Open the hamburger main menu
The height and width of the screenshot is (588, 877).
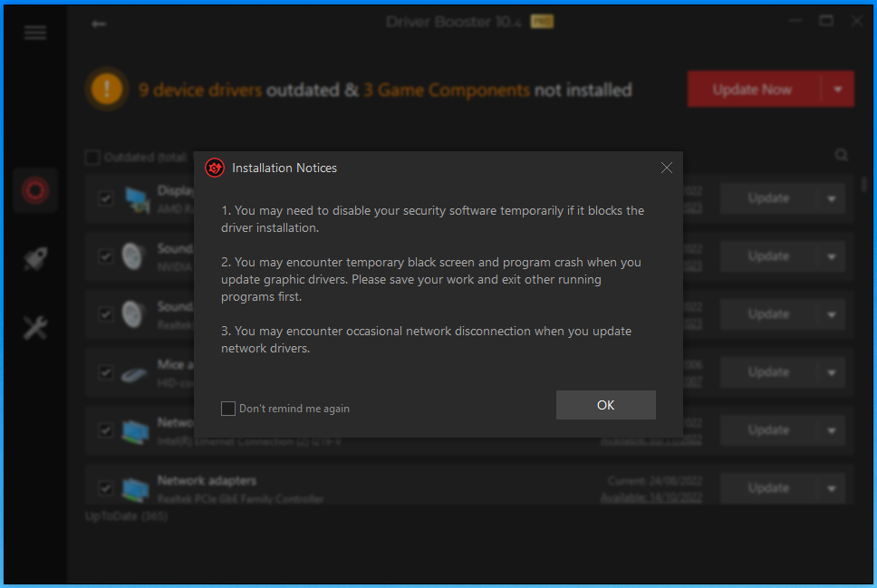35,34
